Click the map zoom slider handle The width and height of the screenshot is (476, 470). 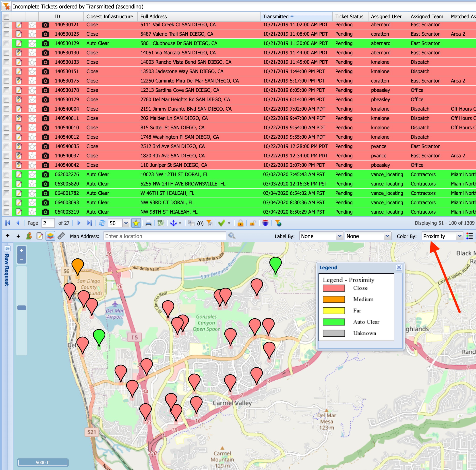click(x=22, y=308)
